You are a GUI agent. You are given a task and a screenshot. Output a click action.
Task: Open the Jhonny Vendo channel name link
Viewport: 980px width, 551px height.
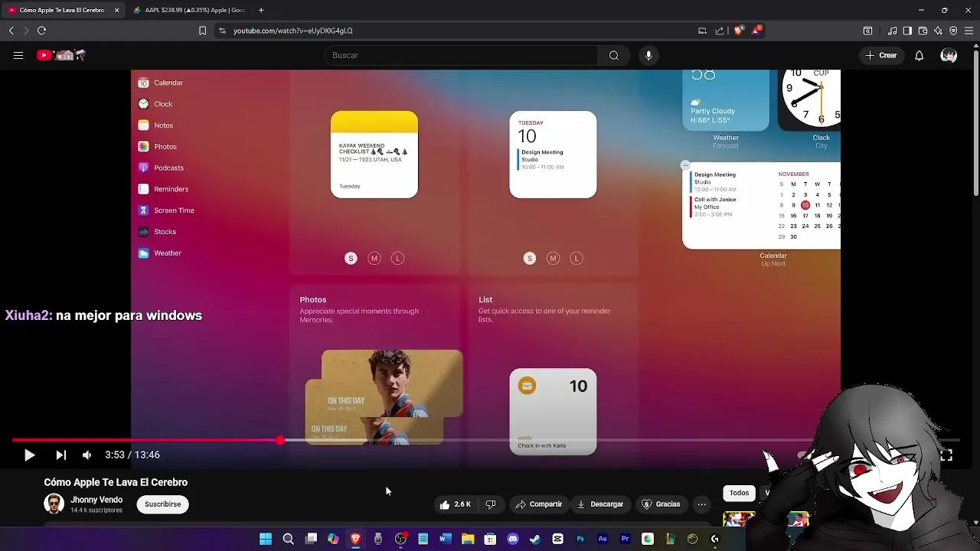(96, 500)
